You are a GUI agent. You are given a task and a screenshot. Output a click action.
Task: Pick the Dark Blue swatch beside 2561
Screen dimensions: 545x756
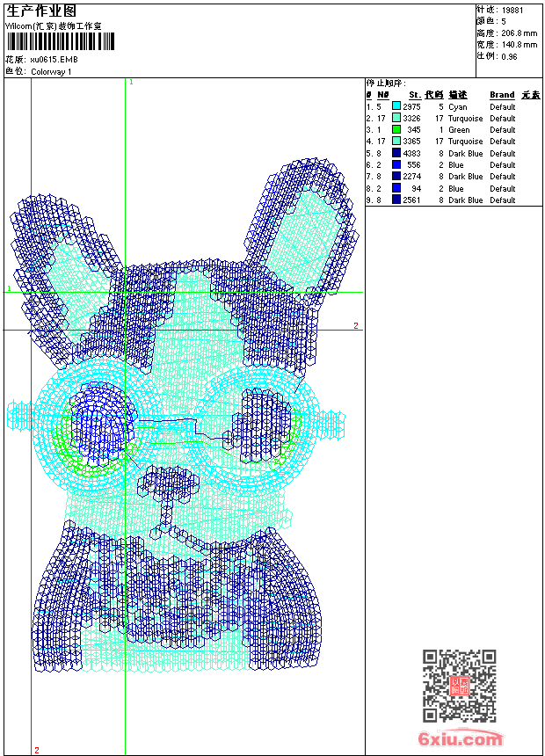click(396, 200)
